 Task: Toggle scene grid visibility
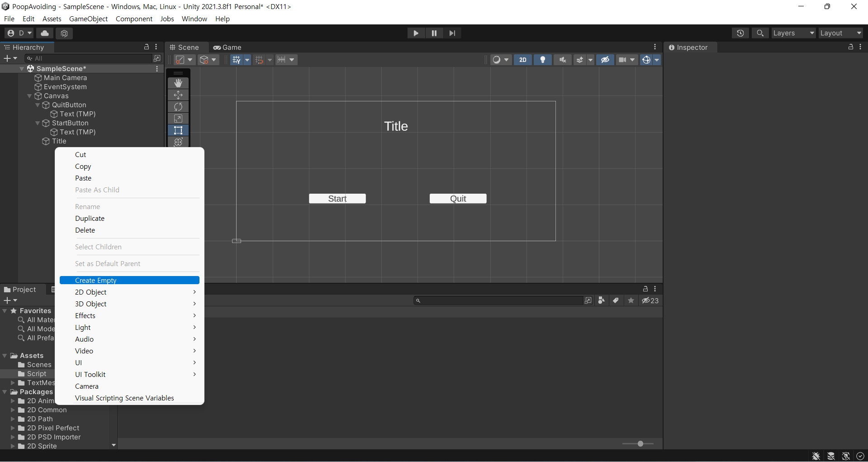click(x=237, y=60)
